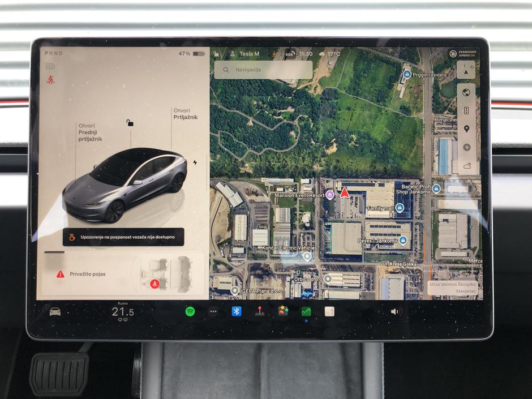The height and width of the screenshot is (399, 532).
Task: Show points of interest pin icon
Action: (x=466, y=129)
